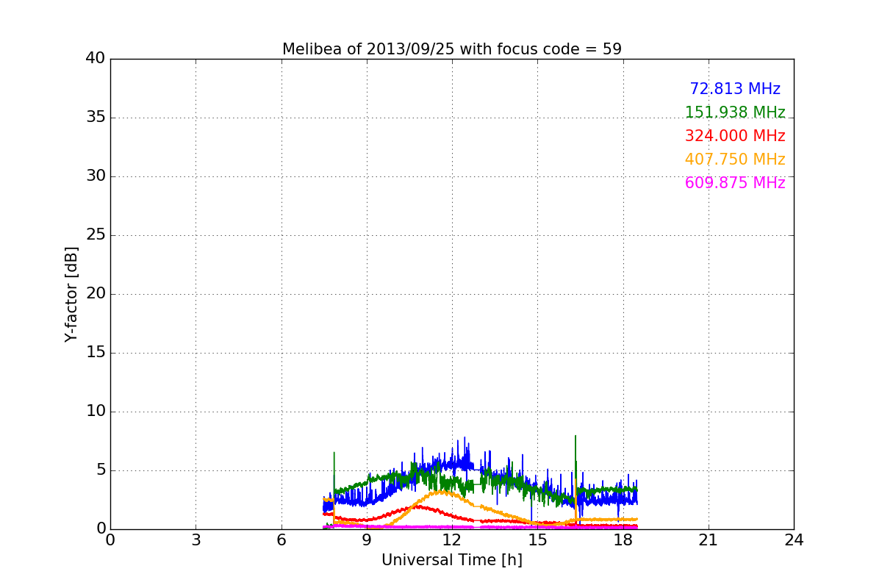
Task: Select the 151.938 MHz legend label
Action: pos(735,112)
